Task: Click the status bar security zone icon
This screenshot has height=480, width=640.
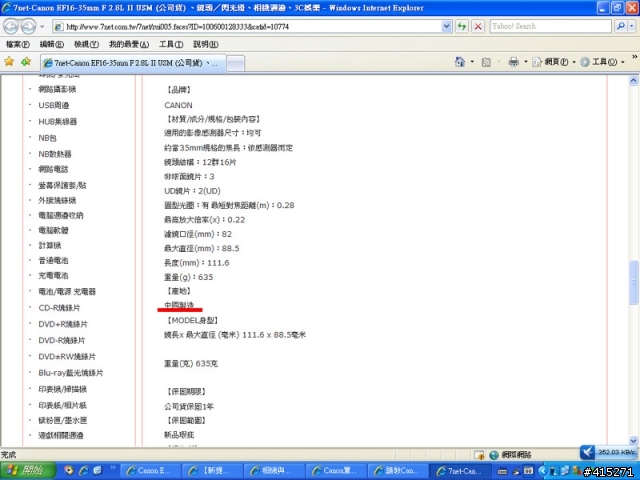Action: [479, 454]
